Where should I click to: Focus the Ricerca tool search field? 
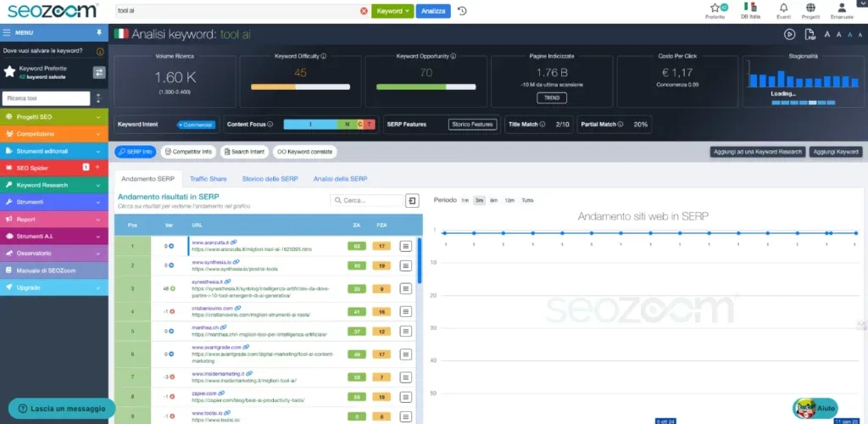(x=47, y=98)
